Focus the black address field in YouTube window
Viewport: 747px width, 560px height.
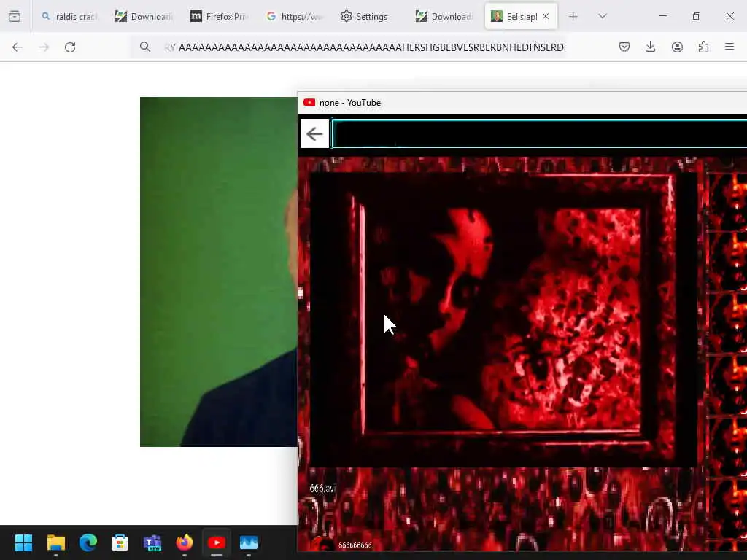539,134
